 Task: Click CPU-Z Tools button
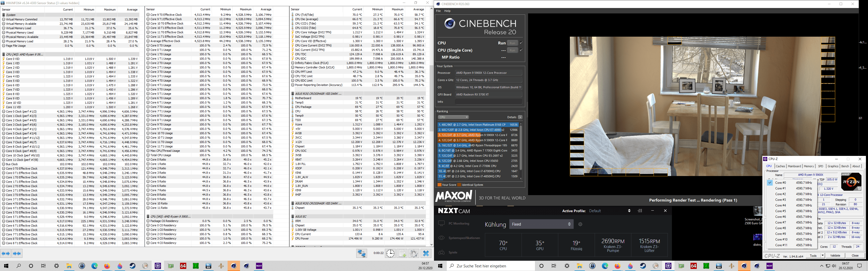tap(813, 256)
